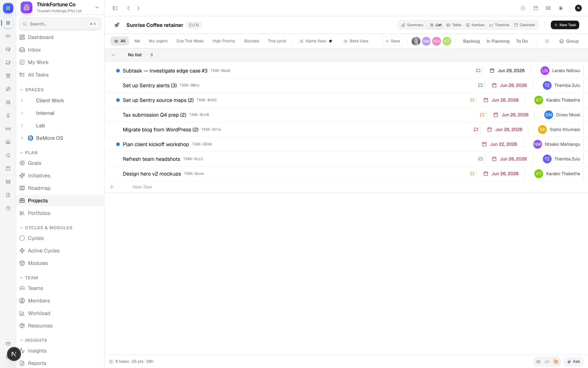Viewport: 588px width, 368px height.
Task: Collapse the SPACES section
Action: click(x=31, y=90)
